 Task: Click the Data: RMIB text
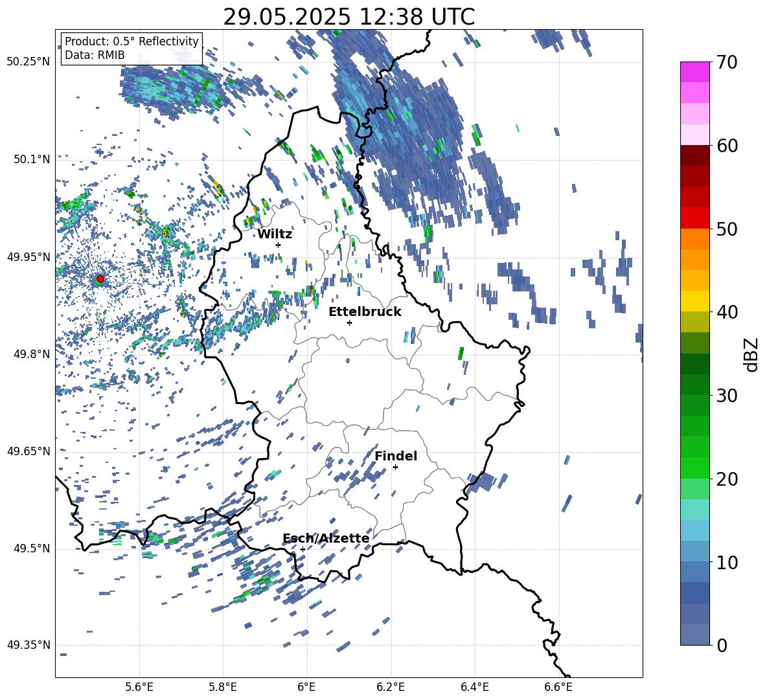95,55
